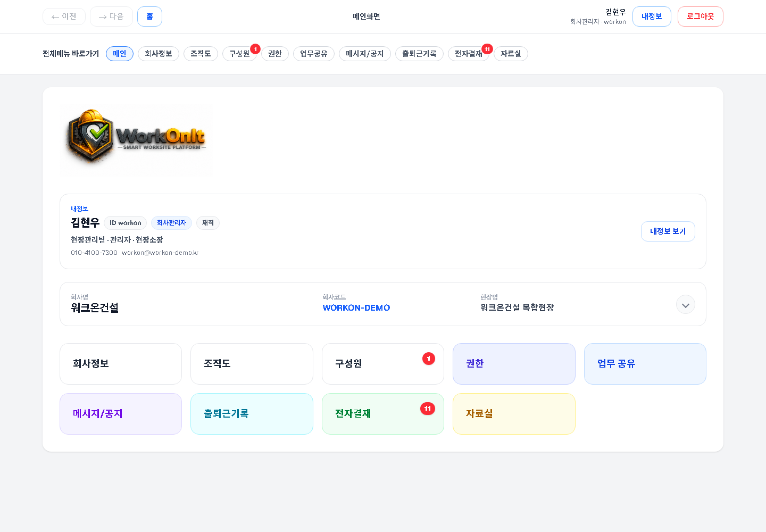Click the WorkOnIt logo image
Image resolution: width=766 pixels, height=532 pixels.
136,140
